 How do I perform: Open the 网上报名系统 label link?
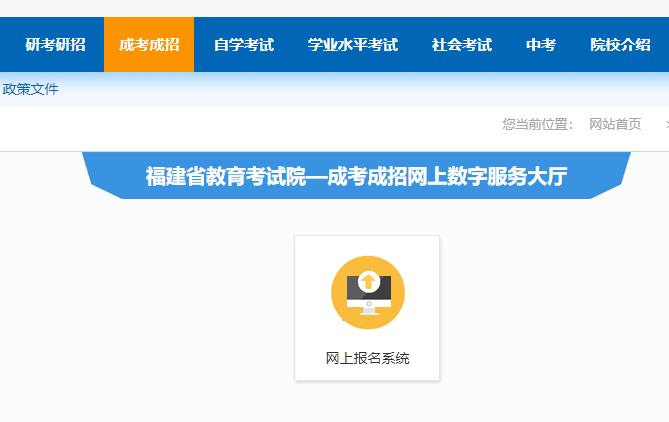click(367, 358)
